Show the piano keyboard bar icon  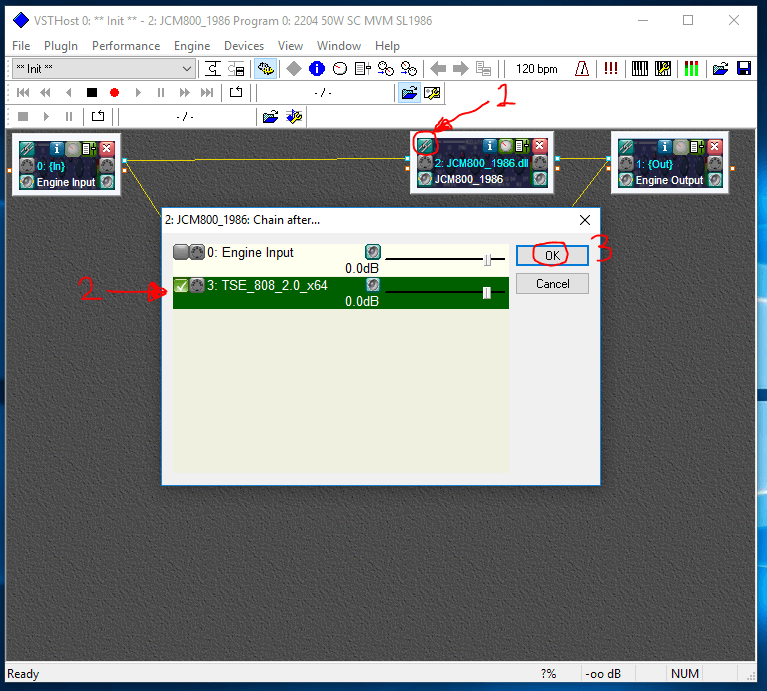[639, 68]
